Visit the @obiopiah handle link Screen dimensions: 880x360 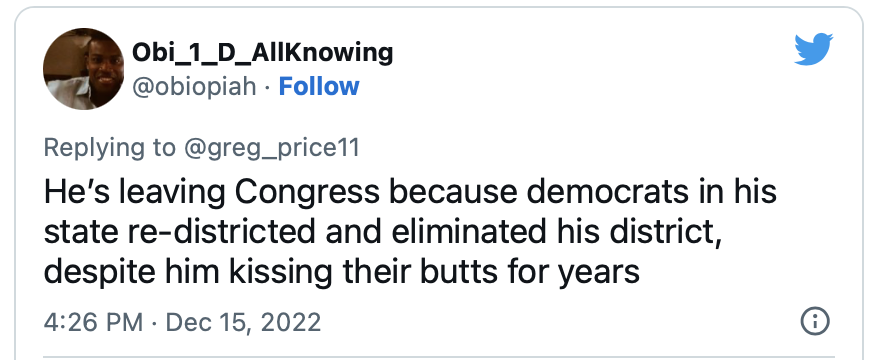pos(194,86)
